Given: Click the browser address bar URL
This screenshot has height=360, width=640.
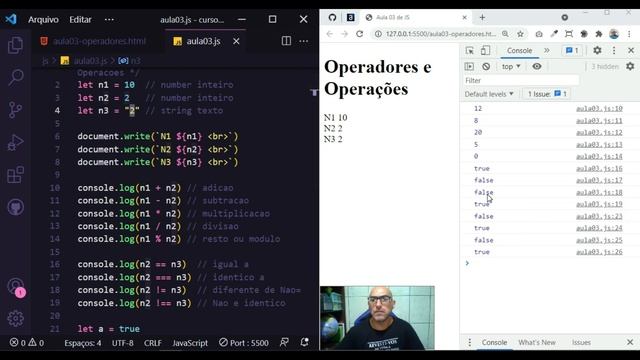Looking at the screenshot, I should point(441,34).
